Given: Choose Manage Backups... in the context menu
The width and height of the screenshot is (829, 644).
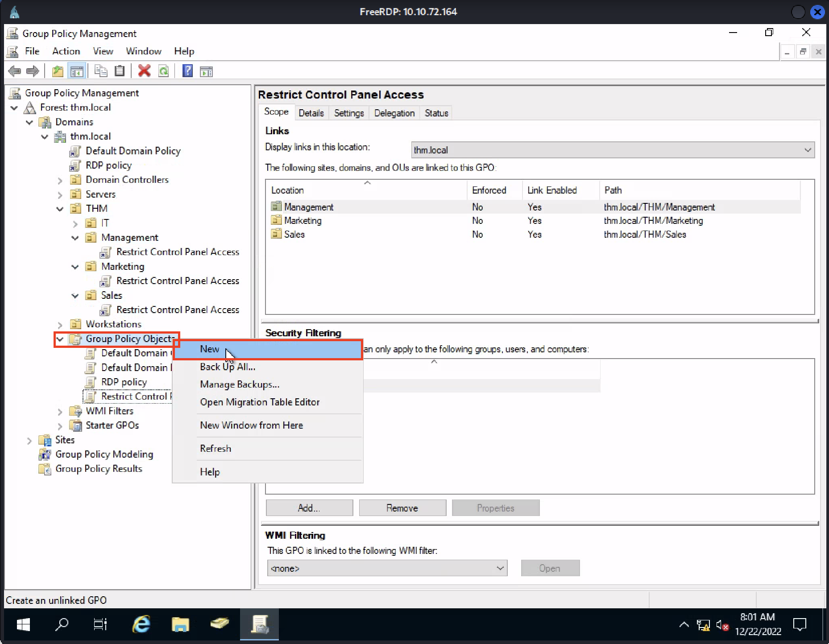Looking at the screenshot, I should pos(268,384).
